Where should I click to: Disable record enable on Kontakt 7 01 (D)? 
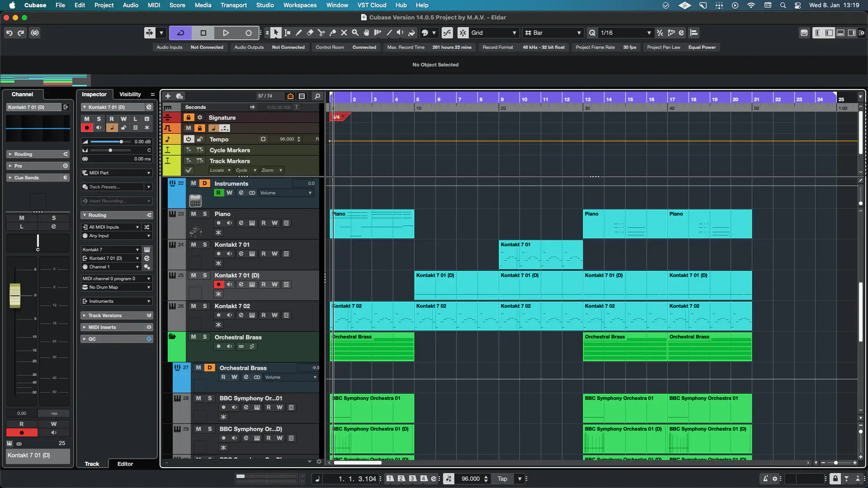[218, 284]
